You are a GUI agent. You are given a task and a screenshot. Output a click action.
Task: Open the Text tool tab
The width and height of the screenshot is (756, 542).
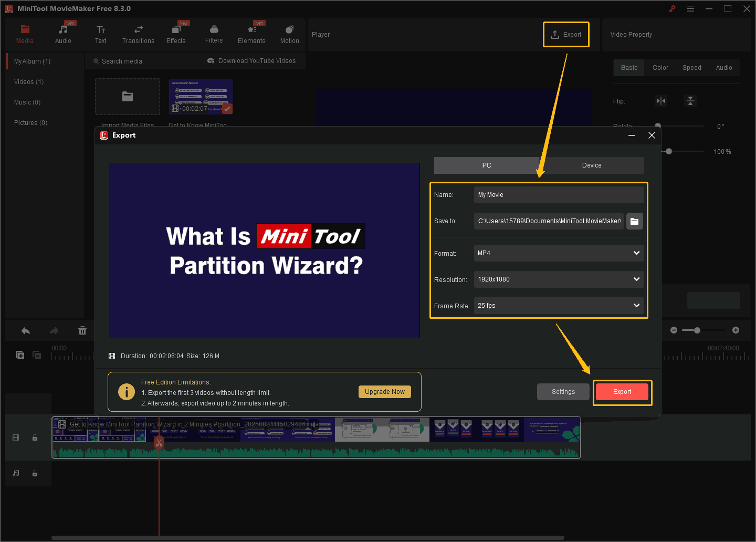(101, 34)
